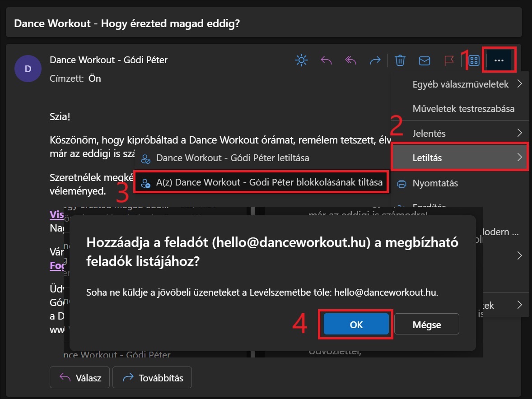The image size is (532, 399).
Task: Open the Jelentés menu entry
Action: pyautogui.click(x=460, y=133)
